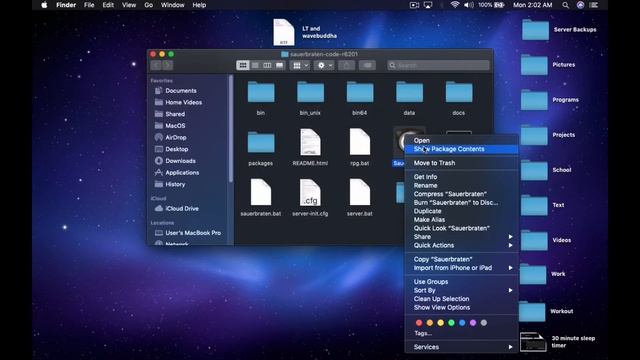Select Server Backups folder on desktop
This screenshot has width=640, height=360.
pyautogui.click(x=558, y=30)
